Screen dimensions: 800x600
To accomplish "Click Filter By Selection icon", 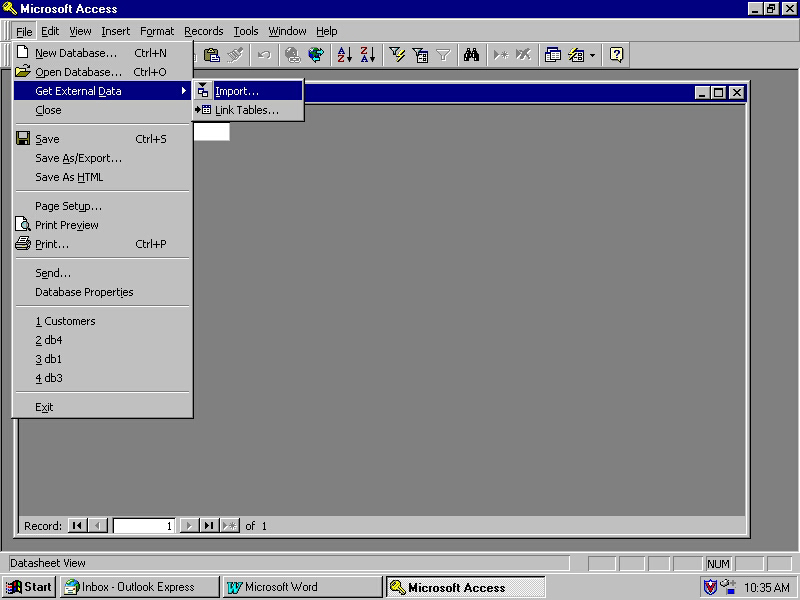I will [396, 55].
